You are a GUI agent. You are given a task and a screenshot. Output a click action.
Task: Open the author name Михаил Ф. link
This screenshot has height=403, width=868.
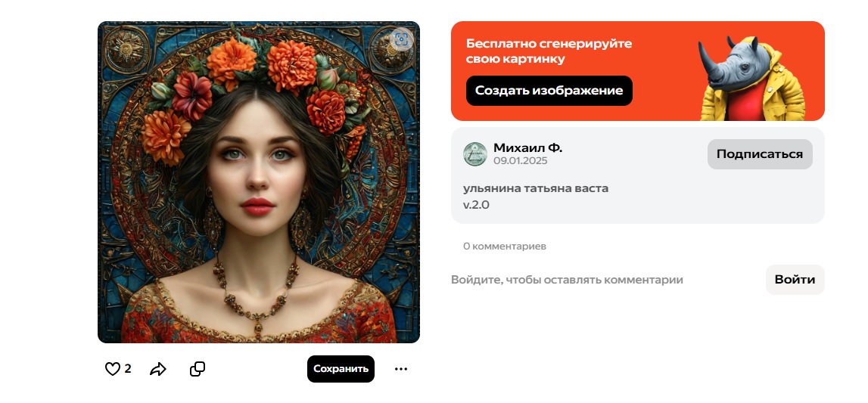pyautogui.click(x=527, y=147)
